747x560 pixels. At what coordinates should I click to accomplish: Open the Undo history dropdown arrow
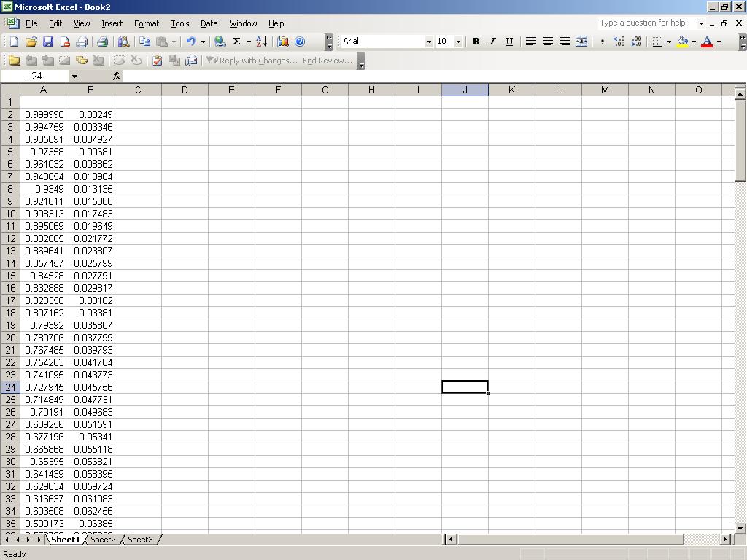pyautogui.click(x=203, y=42)
